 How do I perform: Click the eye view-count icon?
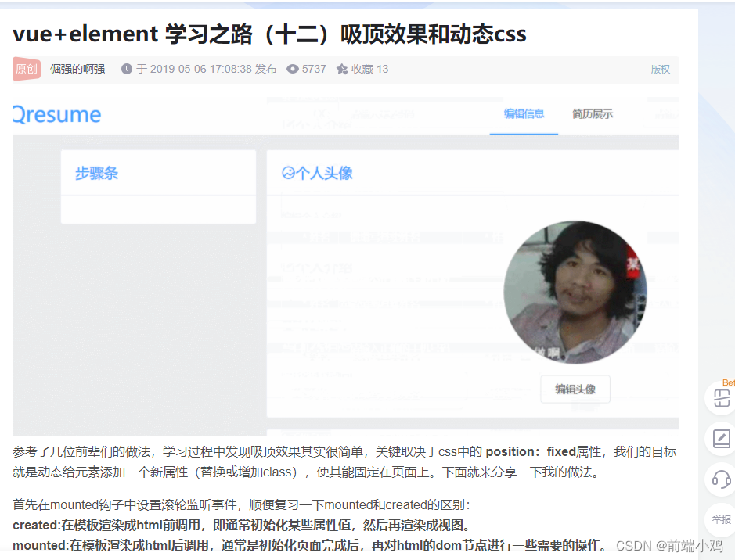pyautogui.click(x=293, y=70)
